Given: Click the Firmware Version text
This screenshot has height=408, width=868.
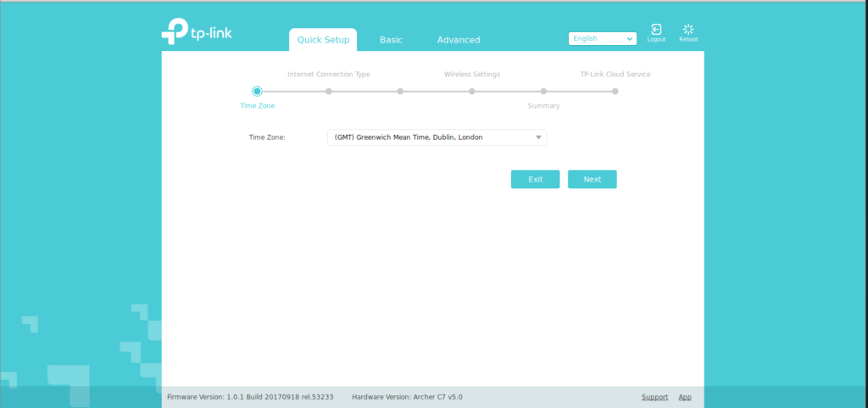Looking at the screenshot, I should pos(250,397).
